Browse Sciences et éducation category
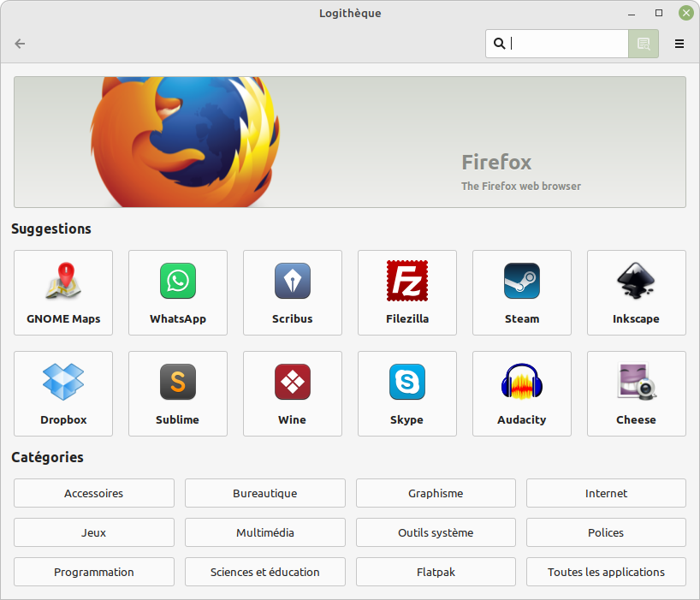 tap(264, 572)
